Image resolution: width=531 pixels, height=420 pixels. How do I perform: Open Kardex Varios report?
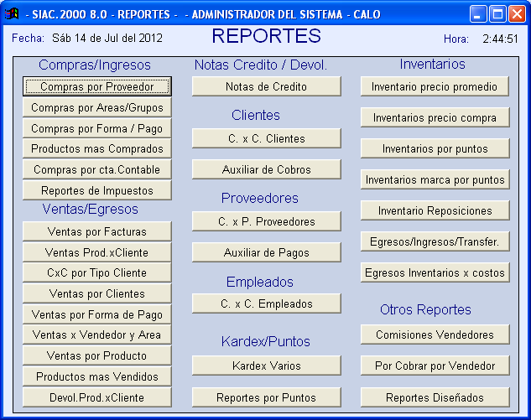(x=266, y=366)
